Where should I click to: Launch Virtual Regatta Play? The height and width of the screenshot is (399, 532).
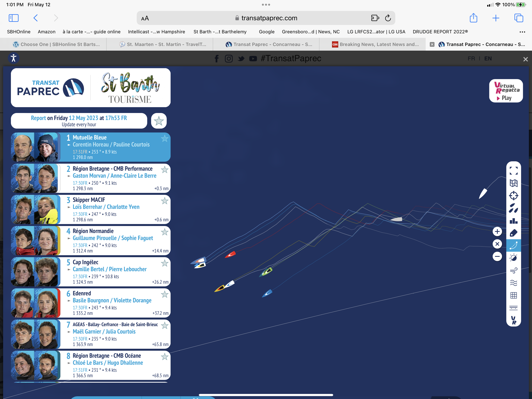[x=506, y=91]
